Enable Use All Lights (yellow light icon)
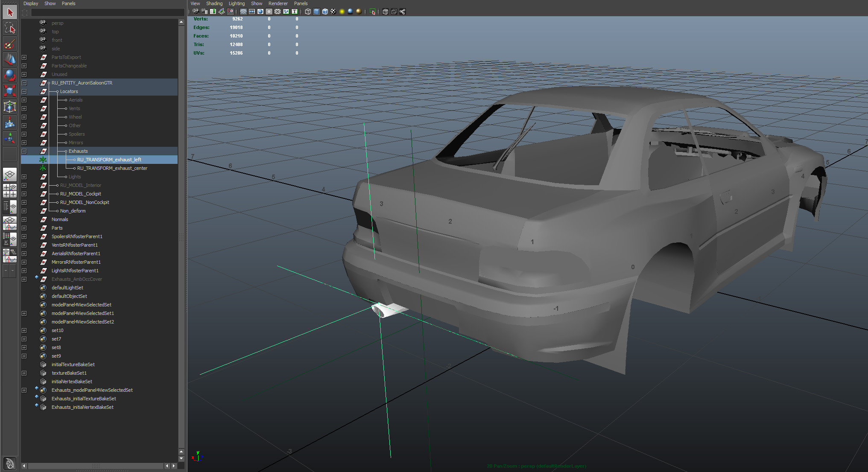This screenshot has height=472, width=868. pyautogui.click(x=342, y=12)
